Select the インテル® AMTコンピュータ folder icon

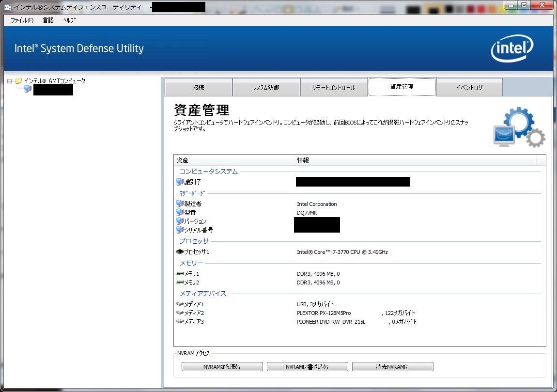[x=18, y=81]
